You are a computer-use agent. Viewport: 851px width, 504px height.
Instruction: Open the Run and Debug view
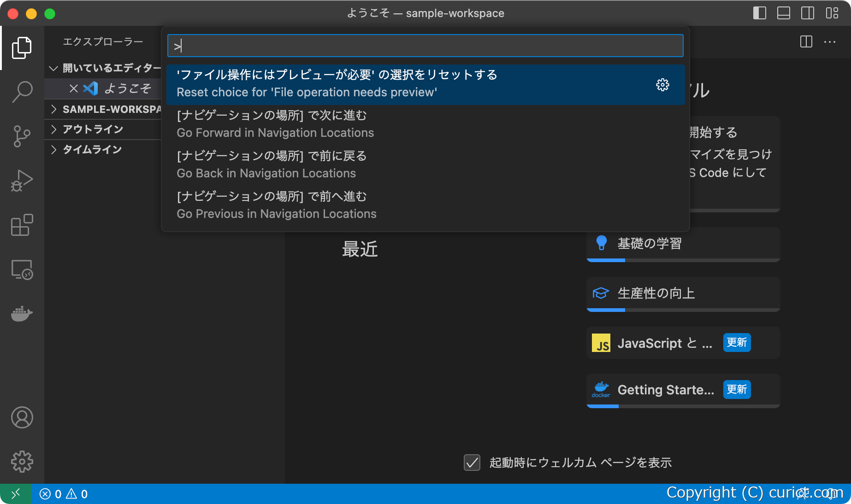[22, 180]
